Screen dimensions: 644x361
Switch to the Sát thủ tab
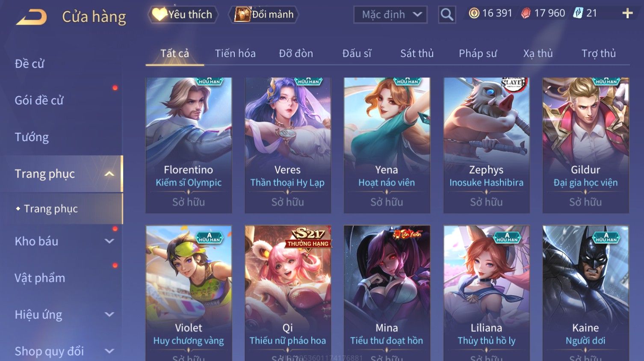(x=417, y=53)
